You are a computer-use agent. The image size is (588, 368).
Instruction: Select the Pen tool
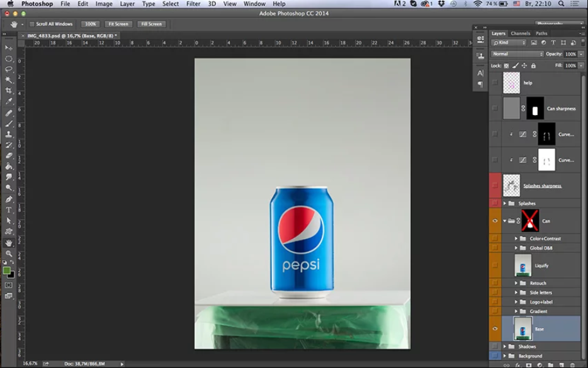click(9, 199)
